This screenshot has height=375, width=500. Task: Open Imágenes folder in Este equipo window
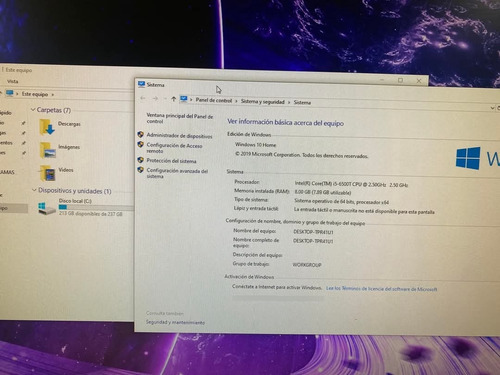(60, 150)
